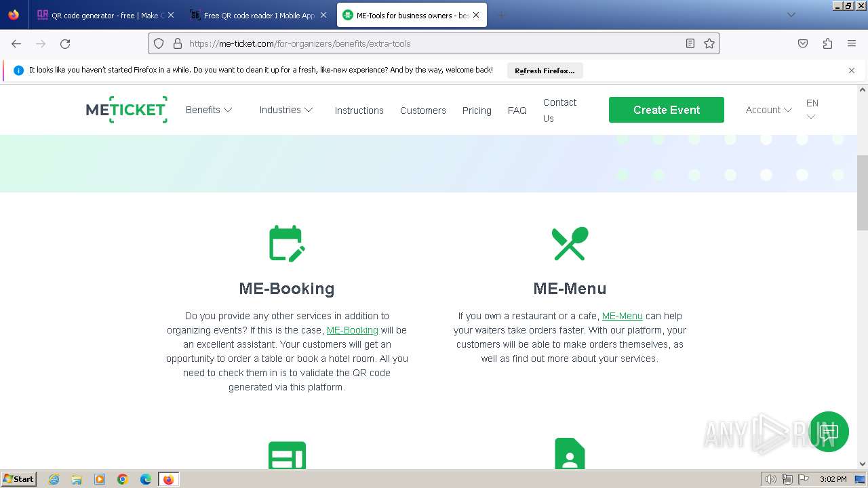The image size is (868, 488).
Task: Open the extensions puzzle icon
Action: point(827,43)
